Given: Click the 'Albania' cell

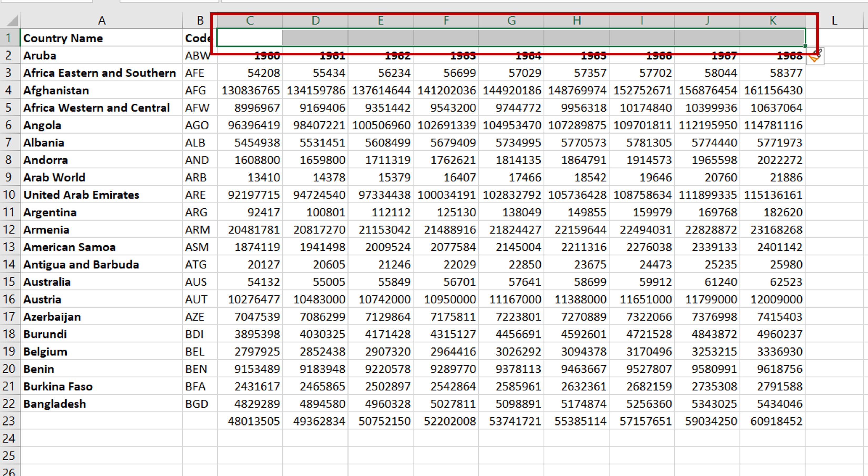Looking at the screenshot, I should click(x=102, y=142).
